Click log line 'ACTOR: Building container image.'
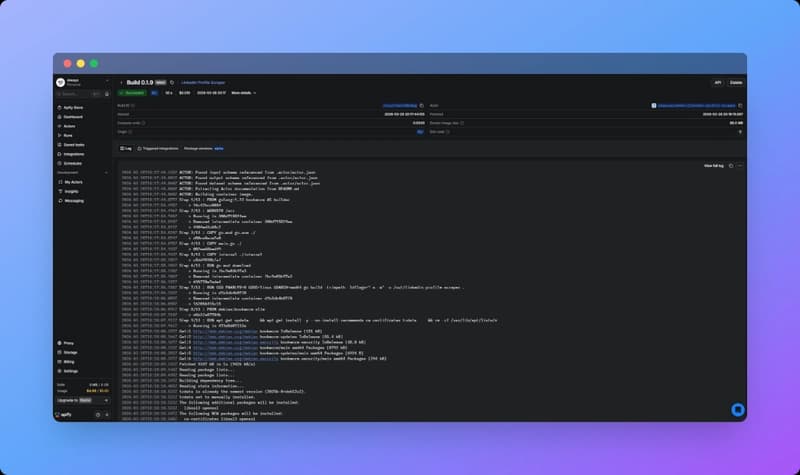Image resolution: width=800 pixels, height=475 pixels. click(x=216, y=194)
